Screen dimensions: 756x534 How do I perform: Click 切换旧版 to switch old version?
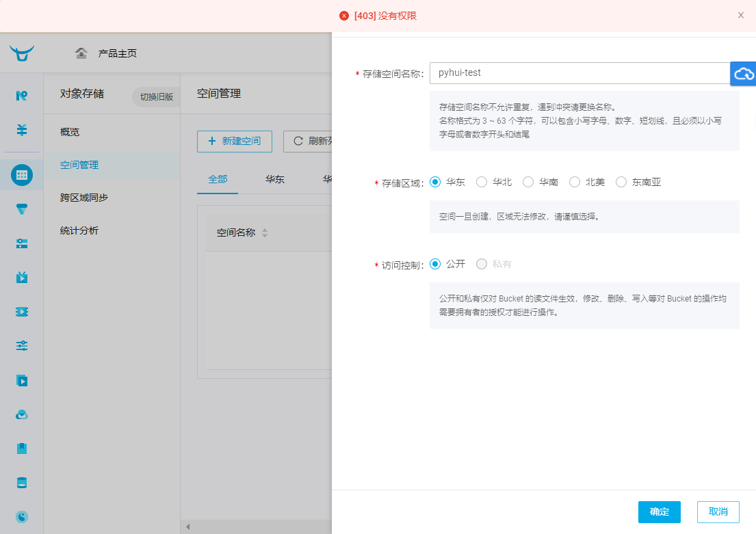click(155, 97)
